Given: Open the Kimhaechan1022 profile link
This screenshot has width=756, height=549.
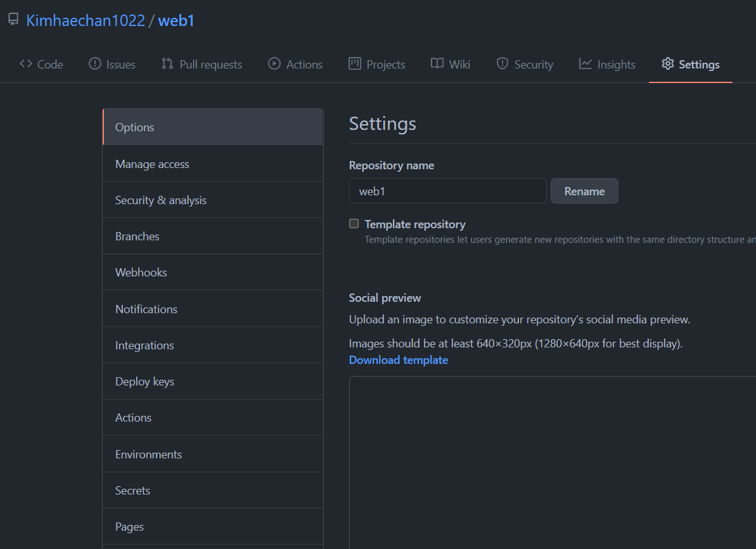Looking at the screenshot, I should pos(86,20).
